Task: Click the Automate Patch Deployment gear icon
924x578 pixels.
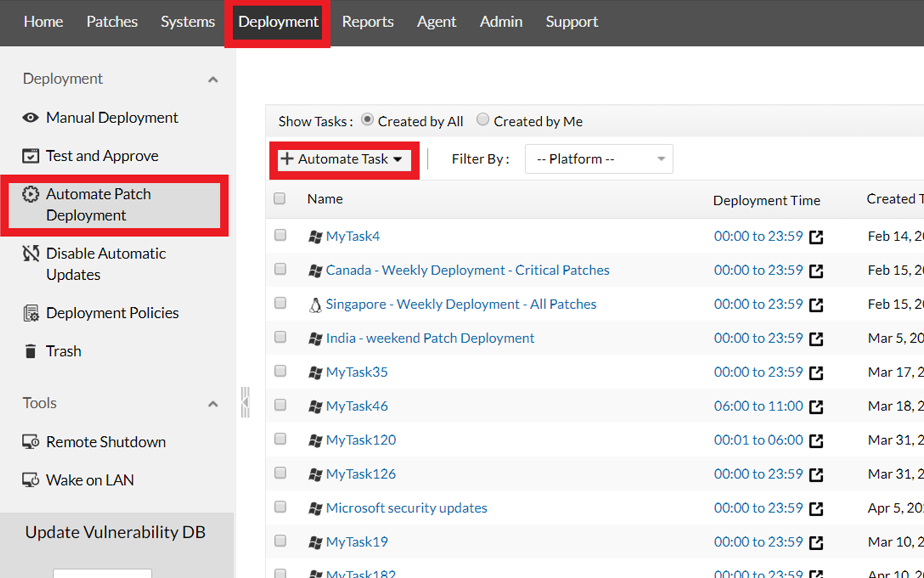Action: click(30, 195)
